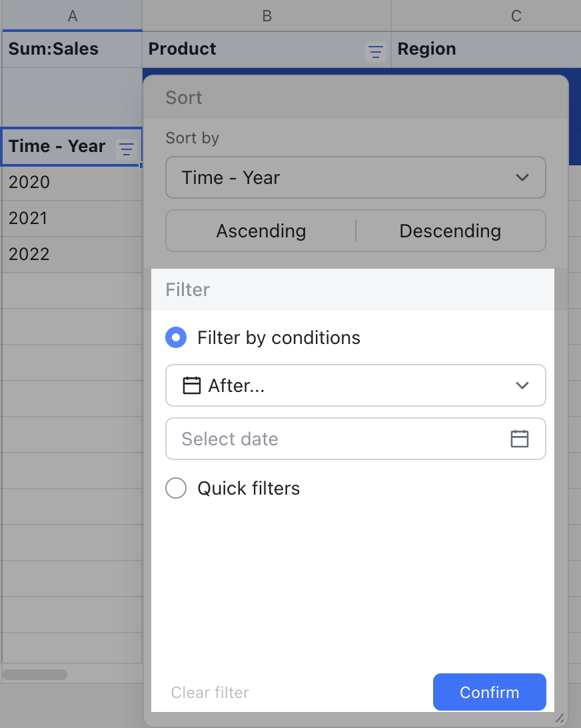
Task: Click the calendar icon in Select date field
Action: (521, 439)
